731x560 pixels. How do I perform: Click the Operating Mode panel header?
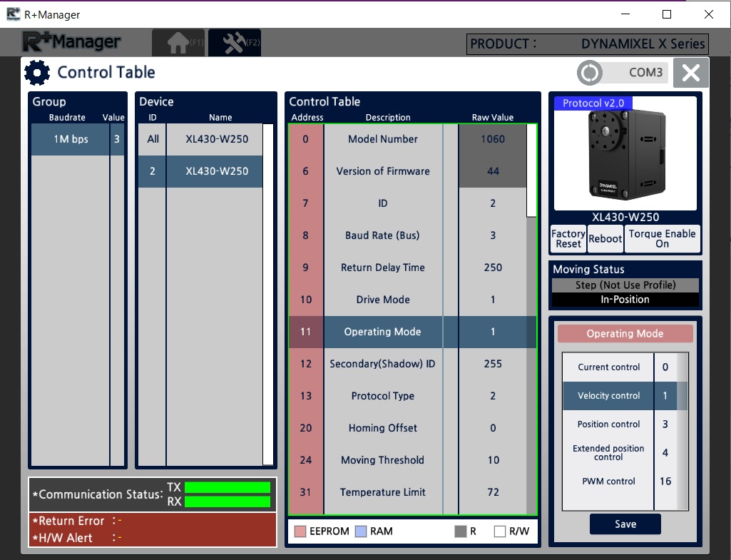(x=625, y=333)
